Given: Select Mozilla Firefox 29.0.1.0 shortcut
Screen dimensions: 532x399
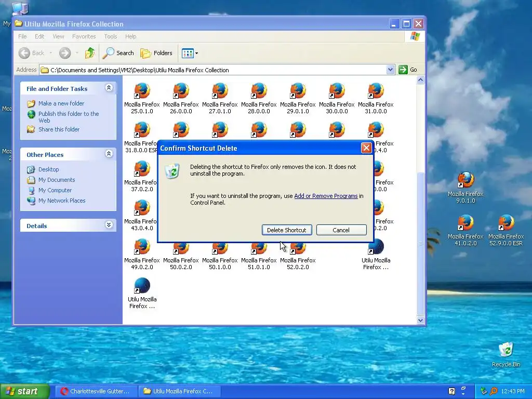Looking at the screenshot, I should tap(298, 98).
